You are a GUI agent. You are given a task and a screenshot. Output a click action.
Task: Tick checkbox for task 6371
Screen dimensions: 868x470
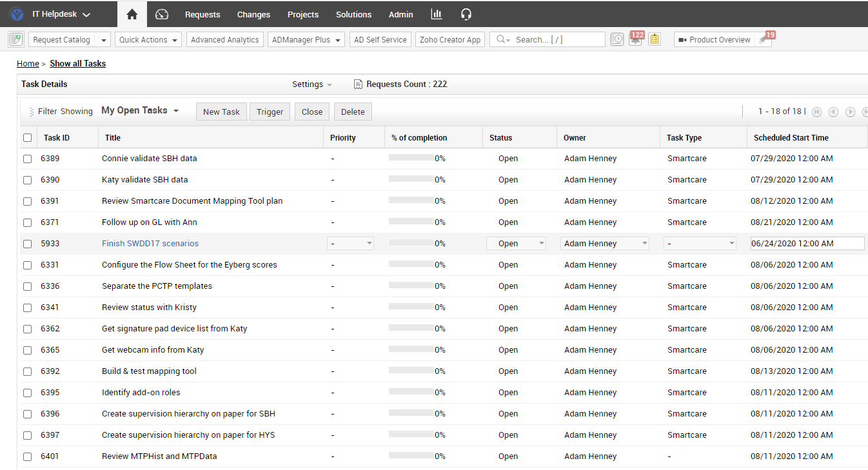pos(27,222)
